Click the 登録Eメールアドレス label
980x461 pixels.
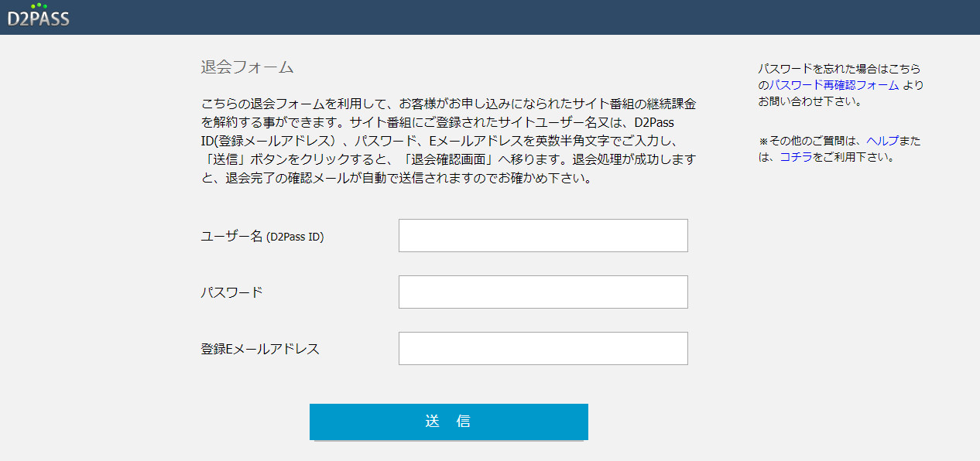pyautogui.click(x=260, y=349)
